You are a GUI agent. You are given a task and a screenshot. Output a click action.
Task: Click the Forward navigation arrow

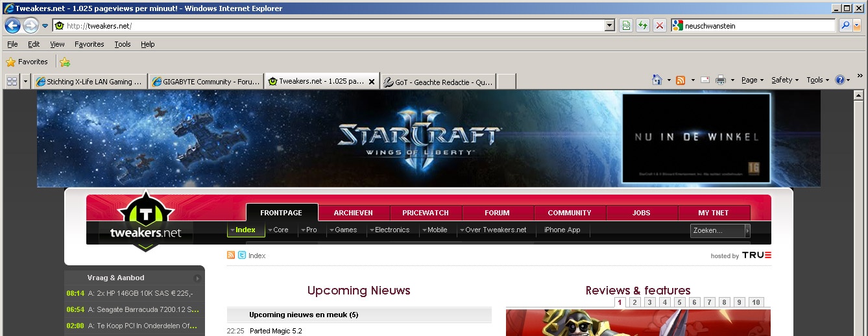coord(30,25)
